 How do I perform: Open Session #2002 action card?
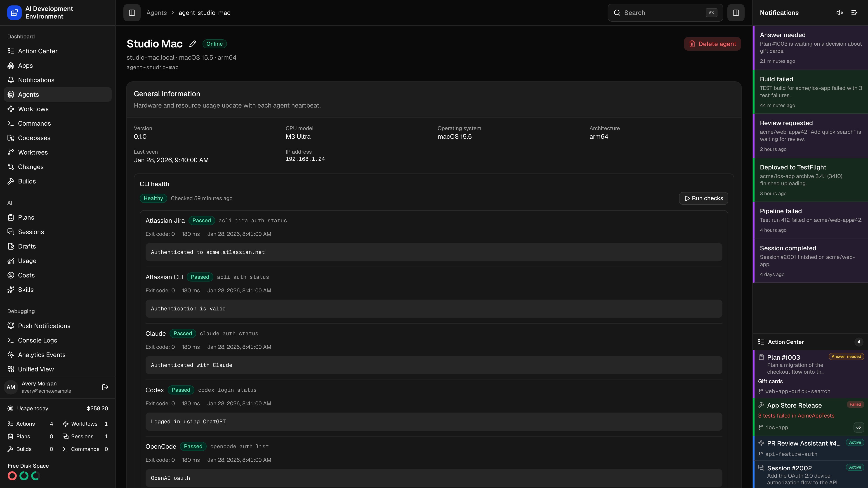[810, 474]
